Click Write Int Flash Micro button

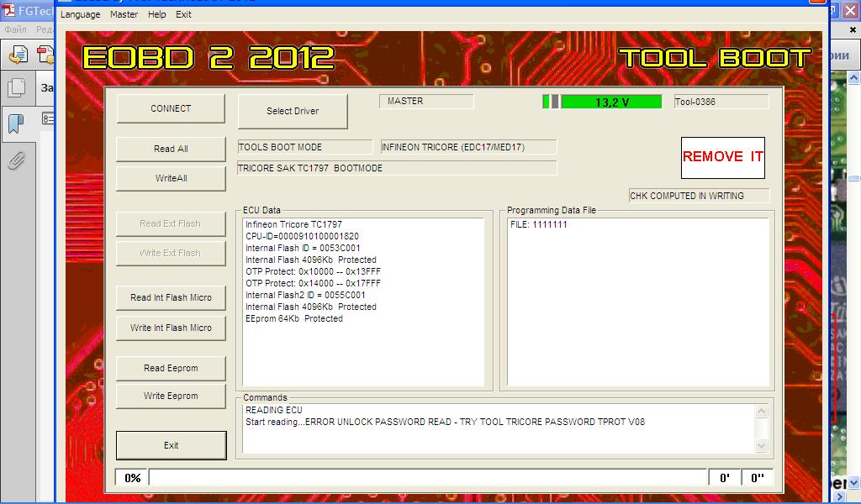pos(171,328)
